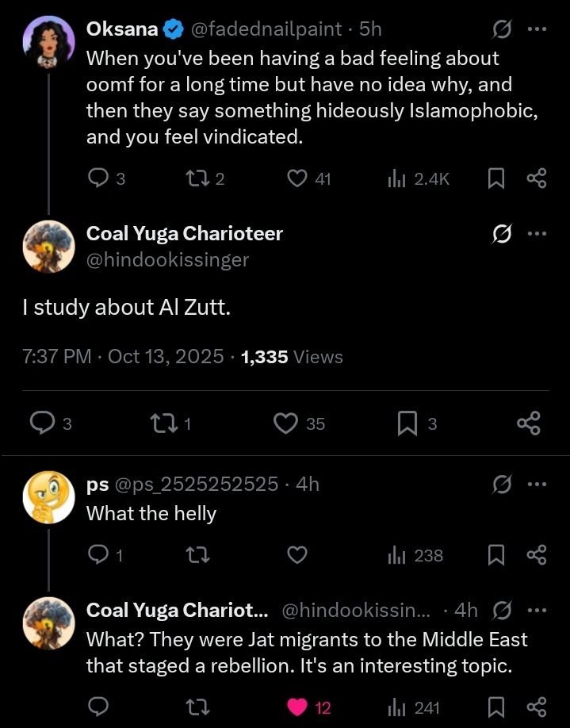View analytics of Oksana's 2.4K views tweet

point(396,179)
